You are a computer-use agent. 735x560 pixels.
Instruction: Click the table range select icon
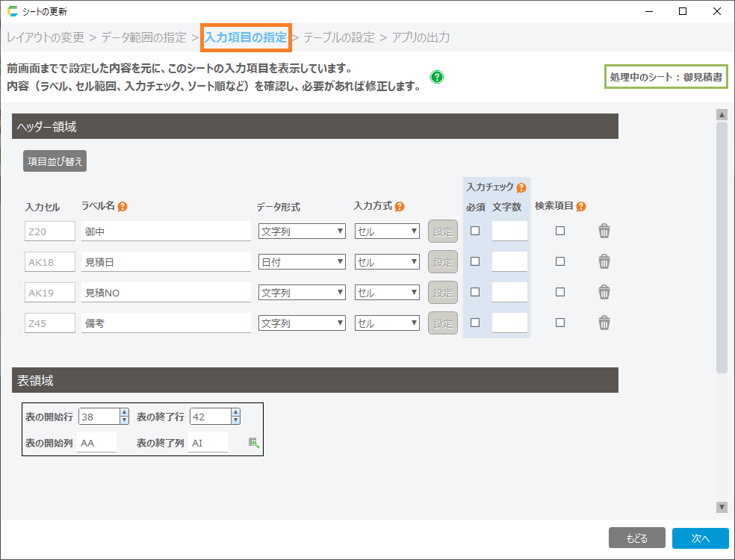pyautogui.click(x=254, y=443)
